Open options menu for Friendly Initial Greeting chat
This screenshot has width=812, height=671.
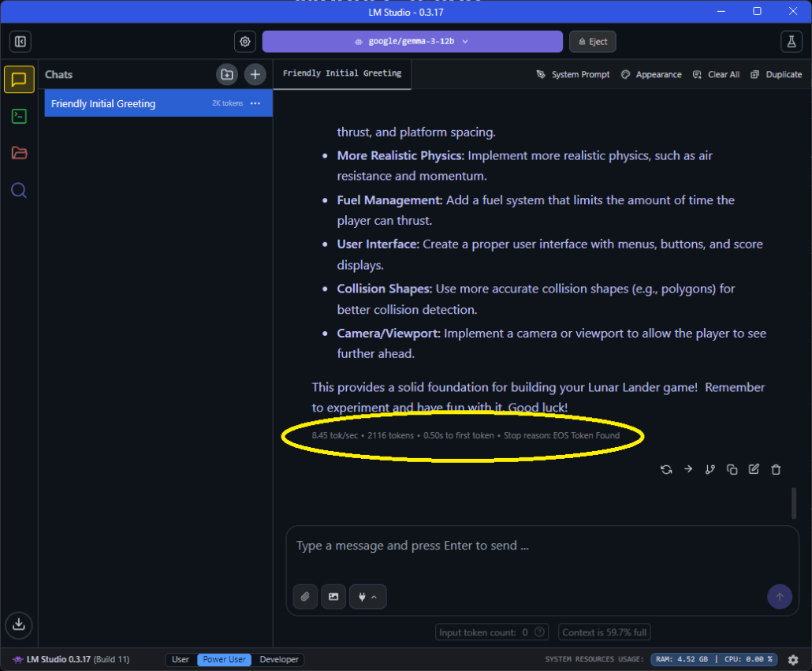coord(255,103)
